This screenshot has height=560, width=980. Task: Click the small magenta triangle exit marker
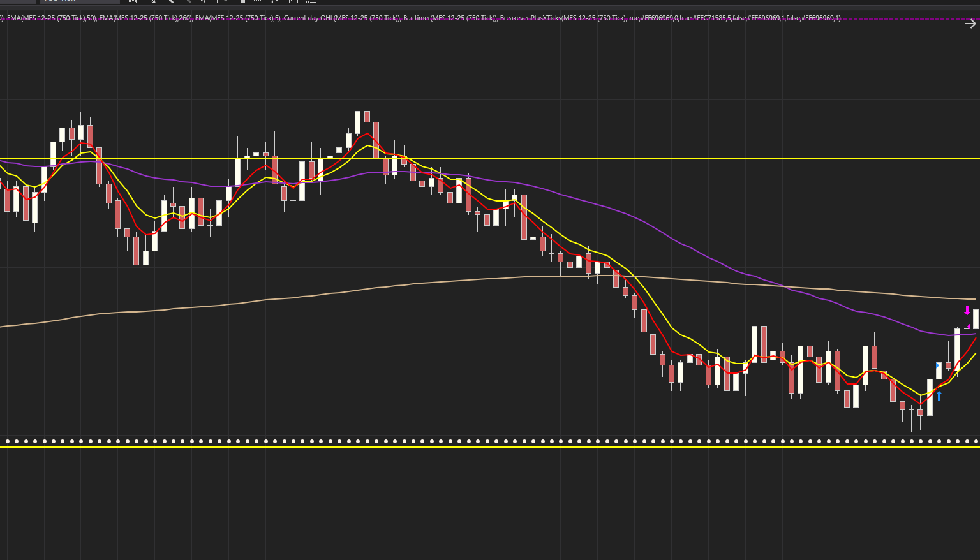tap(969, 327)
